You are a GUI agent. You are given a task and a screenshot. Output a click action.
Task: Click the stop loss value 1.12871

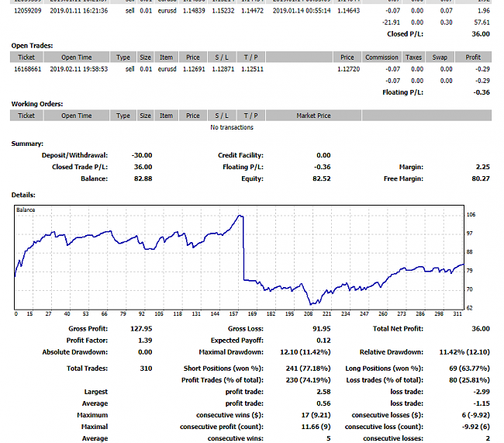(x=223, y=69)
